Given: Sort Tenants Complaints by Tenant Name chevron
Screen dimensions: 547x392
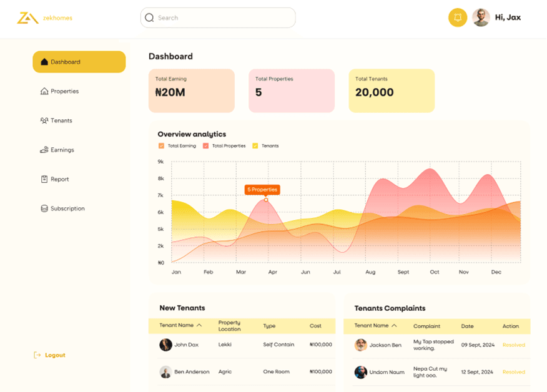Looking at the screenshot, I should tap(394, 325).
